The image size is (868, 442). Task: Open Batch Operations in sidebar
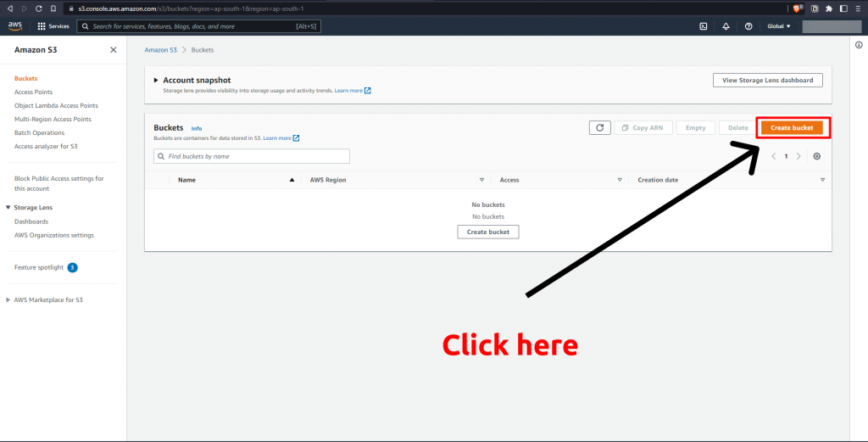tap(39, 133)
